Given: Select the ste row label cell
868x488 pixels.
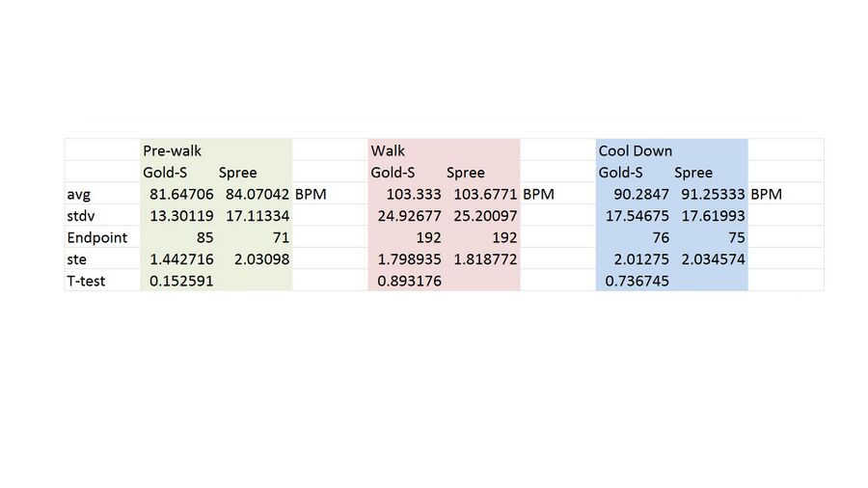Looking at the screenshot, I should pyautogui.click(x=77, y=259).
